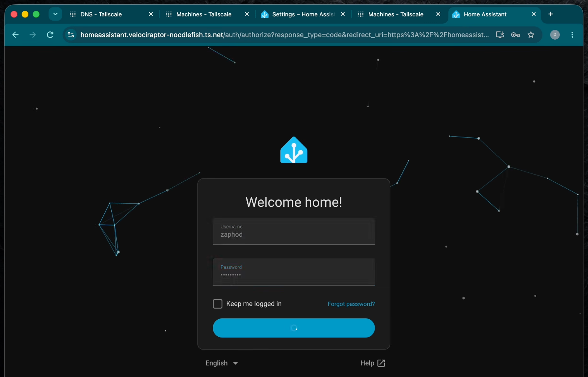Screen dimensions: 588x377
Task: Open Chrome three-dot menu
Action: click(572, 35)
